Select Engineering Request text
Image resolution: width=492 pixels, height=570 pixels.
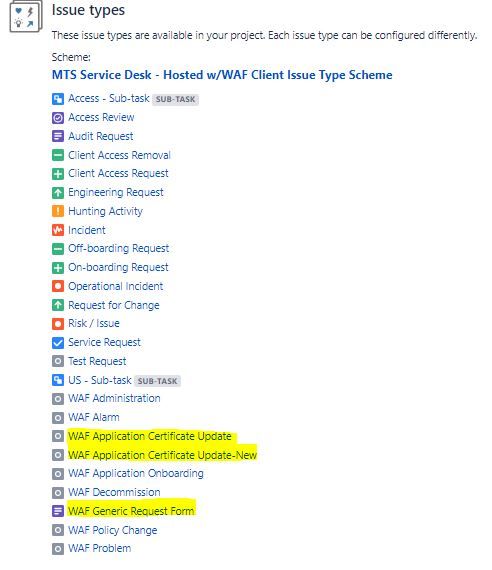point(116,192)
